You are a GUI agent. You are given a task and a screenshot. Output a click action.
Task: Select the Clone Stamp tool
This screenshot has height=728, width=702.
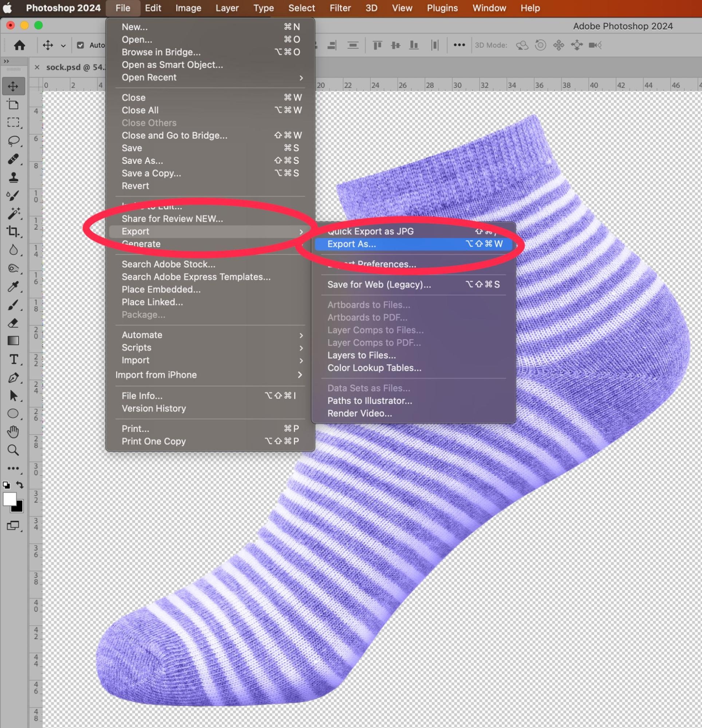14,178
